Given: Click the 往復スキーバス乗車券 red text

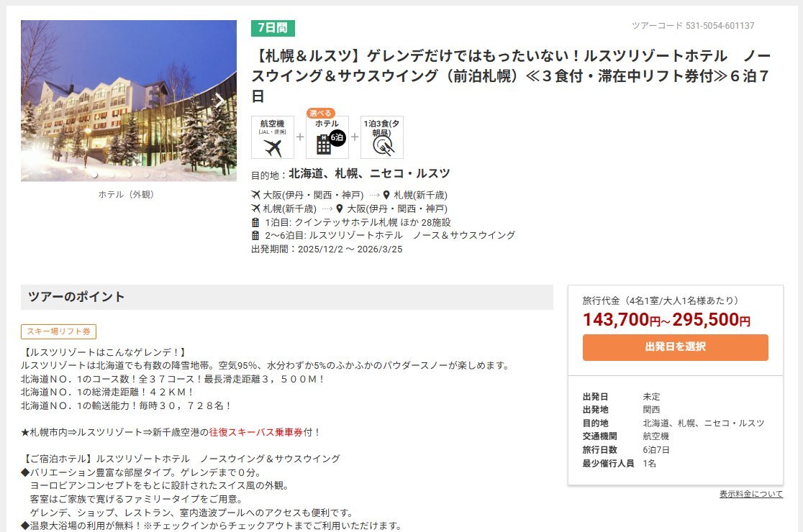Looking at the screenshot, I should point(256,432).
